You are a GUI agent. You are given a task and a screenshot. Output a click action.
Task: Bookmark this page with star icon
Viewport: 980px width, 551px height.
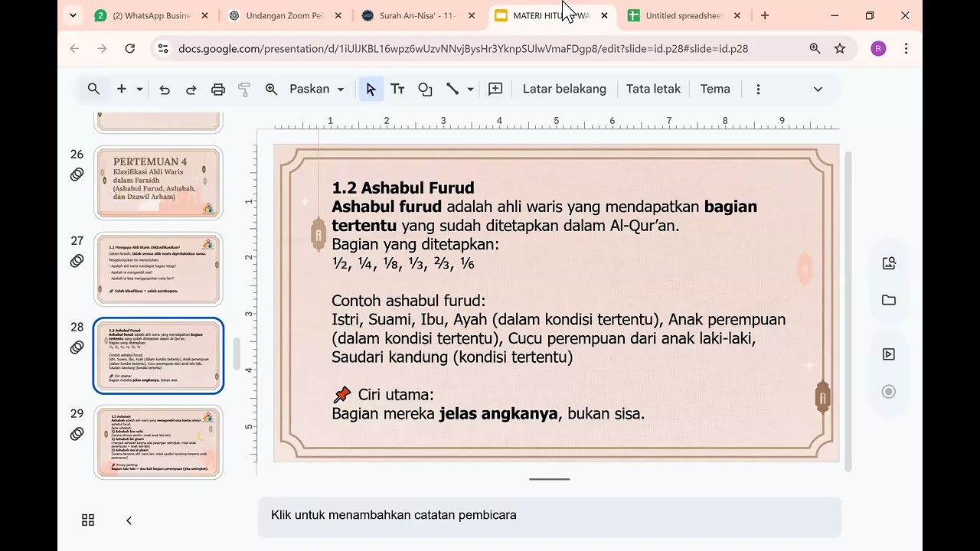840,48
